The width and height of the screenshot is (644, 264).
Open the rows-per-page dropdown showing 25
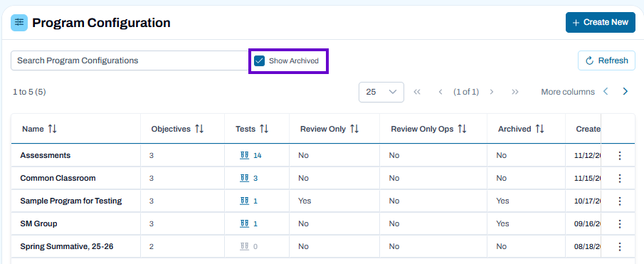(381, 92)
